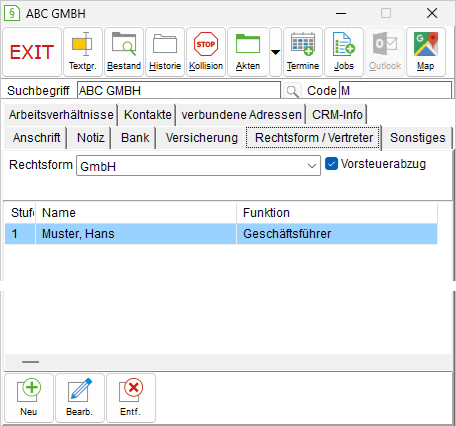The image size is (456, 426).
Task: Open the Akten green folder
Action: click(248, 52)
